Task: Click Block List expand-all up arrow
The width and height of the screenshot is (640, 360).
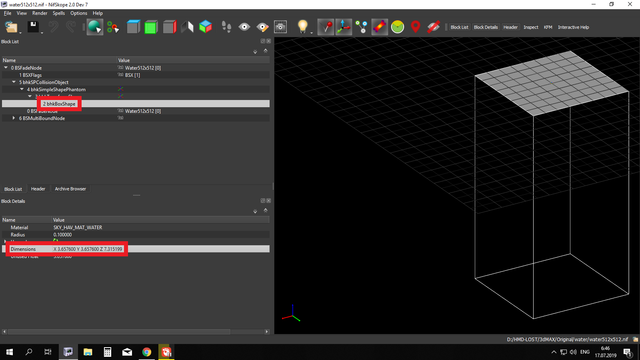Action: point(266,51)
